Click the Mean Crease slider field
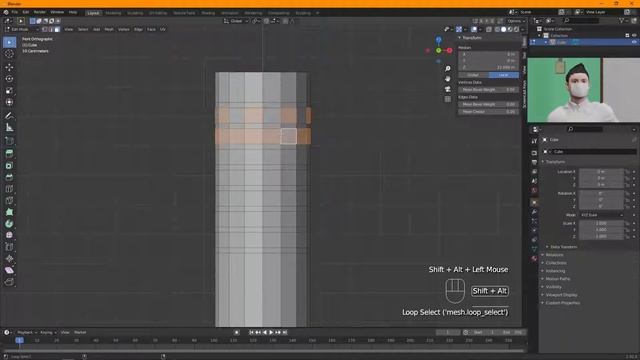Viewport: 640px width, 360px height. tap(489, 112)
